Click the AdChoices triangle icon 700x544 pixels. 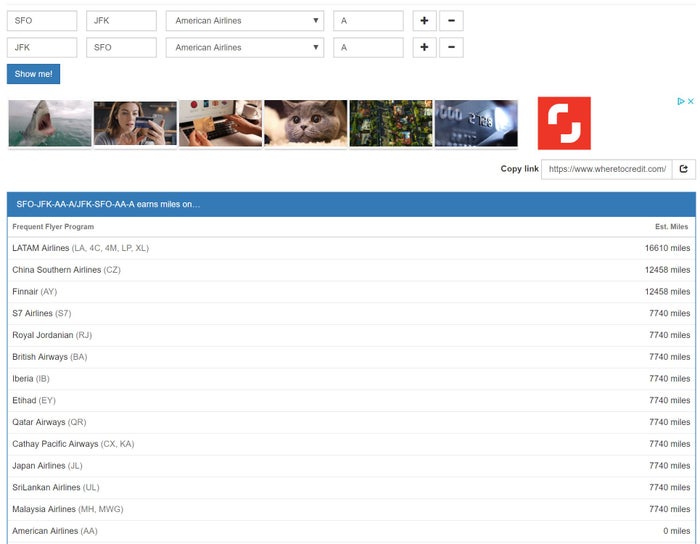pos(680,101)
